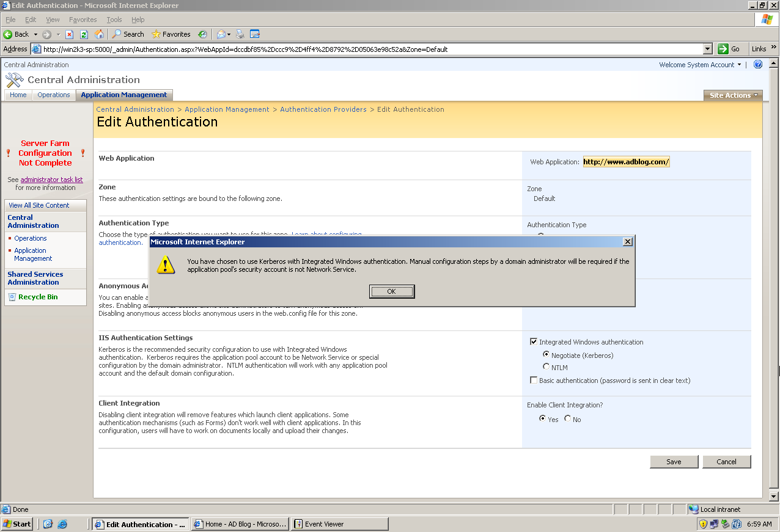Print the Edit Authentication page

coord(240,34)
